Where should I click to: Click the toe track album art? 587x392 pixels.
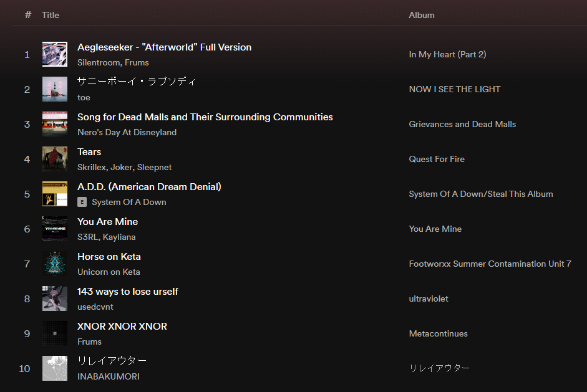55,89
